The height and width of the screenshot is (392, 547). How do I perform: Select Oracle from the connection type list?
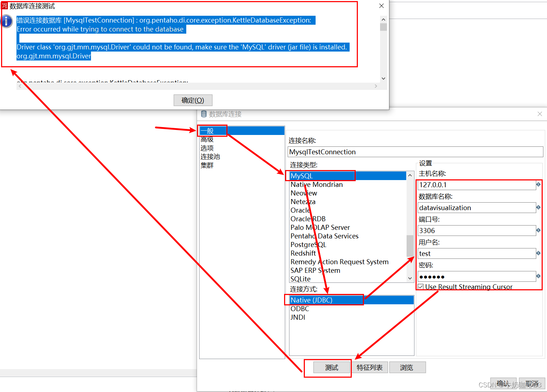tap(301, 210)
